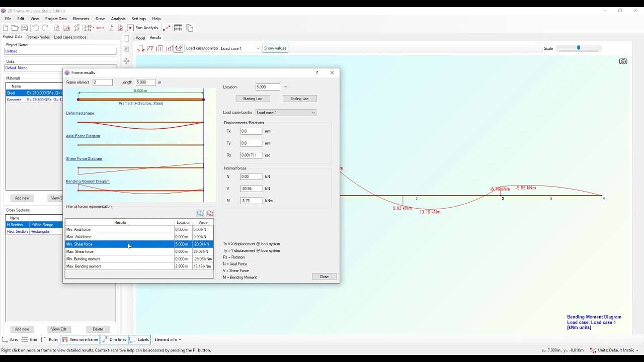644x362 pixels.
Task: Switch to the Frames/Nodes tab
Action: (38, 37)
